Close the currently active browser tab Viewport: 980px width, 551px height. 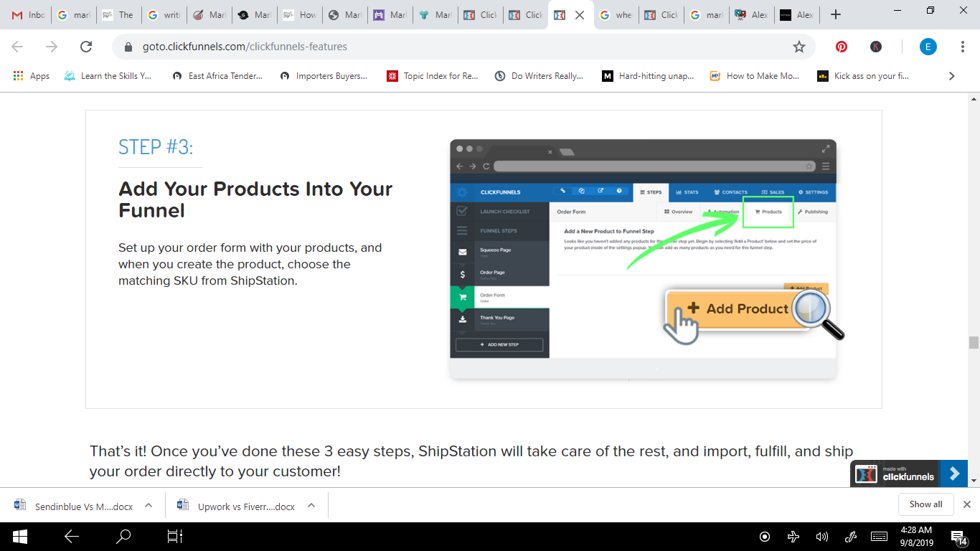click(x=580, y=15)
